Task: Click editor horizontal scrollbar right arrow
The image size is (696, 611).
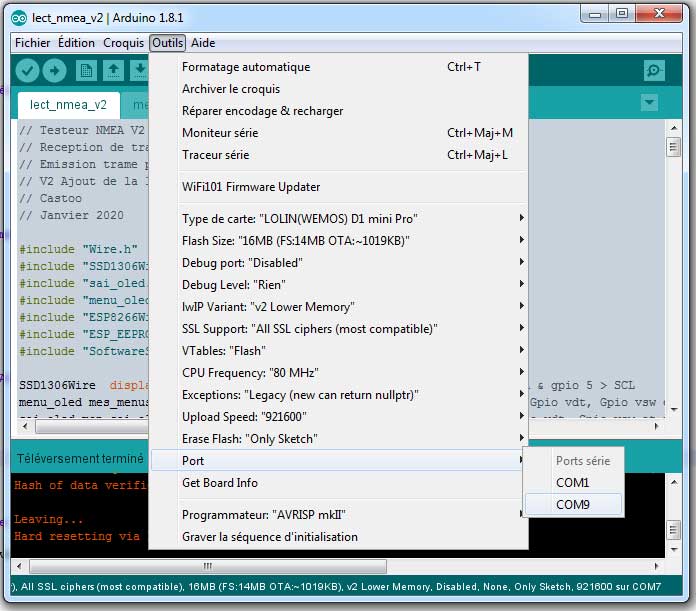Action: click(x=656, y=426)
